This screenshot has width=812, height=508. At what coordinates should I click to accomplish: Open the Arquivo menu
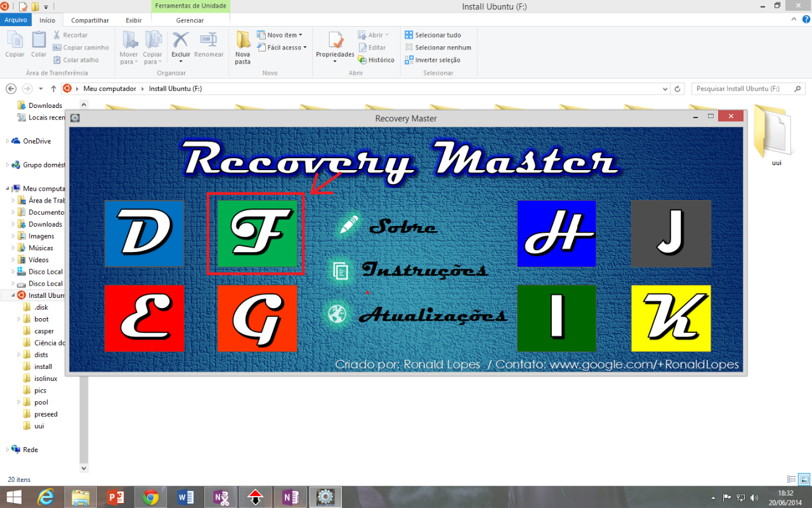coord(16,20)
